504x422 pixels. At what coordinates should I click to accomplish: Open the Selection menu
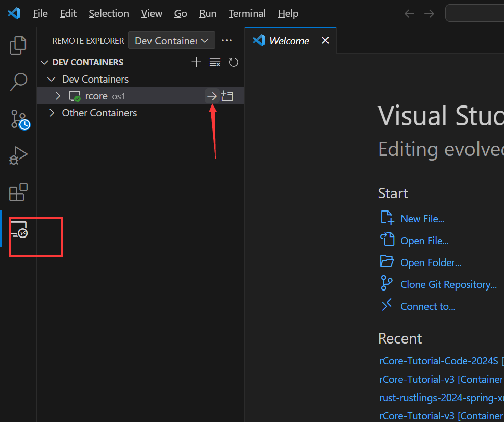(109, 13)
